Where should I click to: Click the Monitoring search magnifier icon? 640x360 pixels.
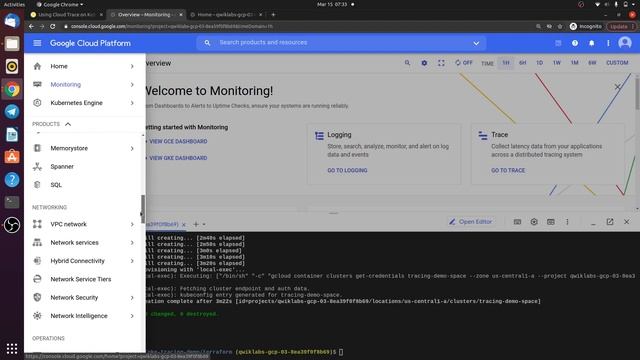pos(407,63)
